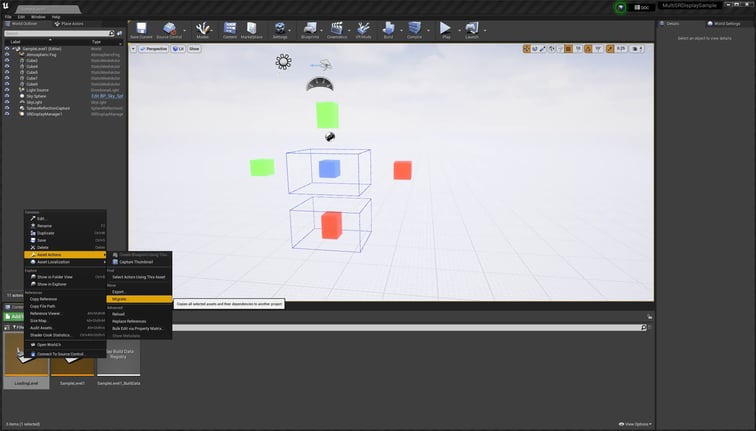Open the Content browser toolbar icon
The width and height of the screenshot is (756, 431).
coord(230,30)
